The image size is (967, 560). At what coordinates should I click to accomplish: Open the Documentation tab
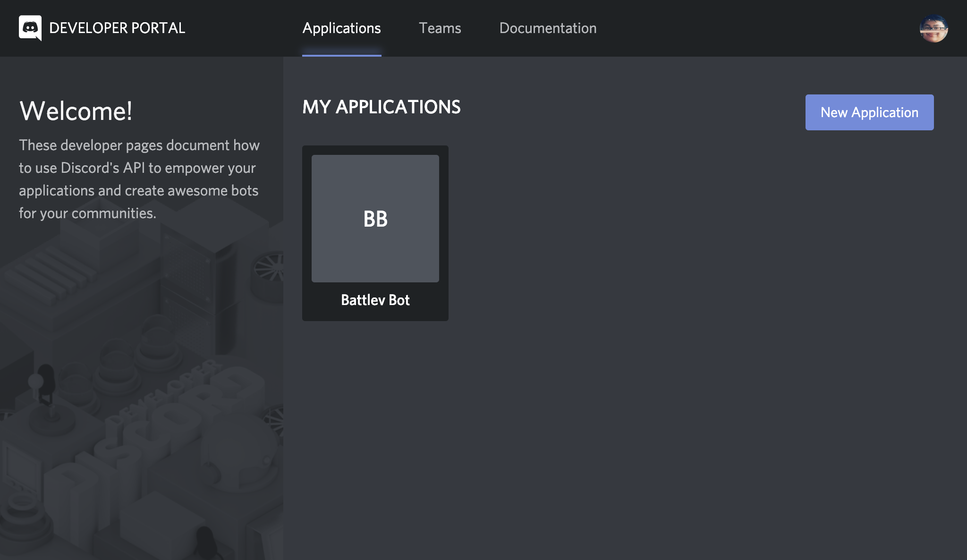click(548, 28)
